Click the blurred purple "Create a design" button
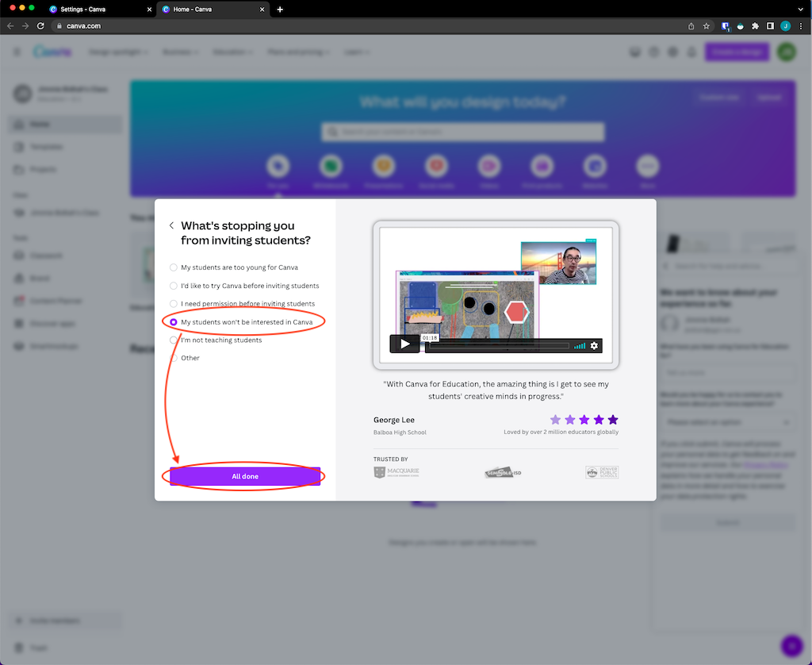 click(x=737, y=52)
